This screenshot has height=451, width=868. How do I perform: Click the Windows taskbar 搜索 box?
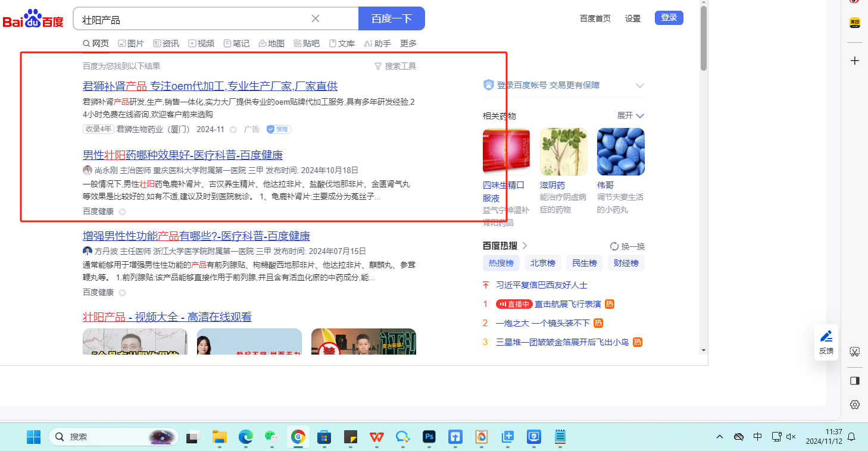click(113, 437)
